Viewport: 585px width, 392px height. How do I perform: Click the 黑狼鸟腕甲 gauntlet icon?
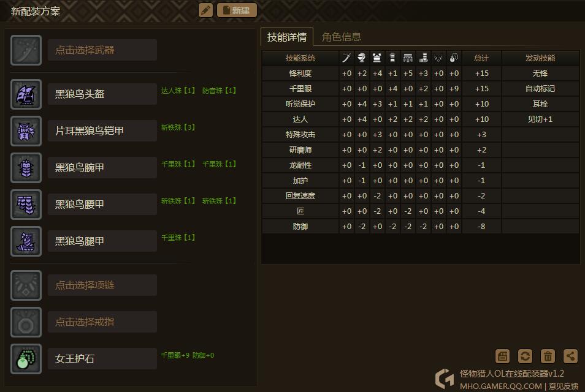click(26, 168)
